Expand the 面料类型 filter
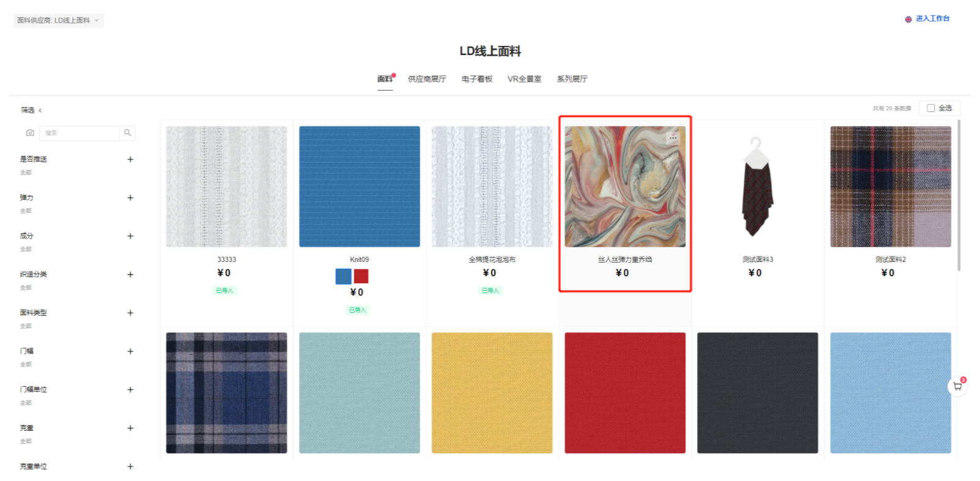 tap(130, 313)
